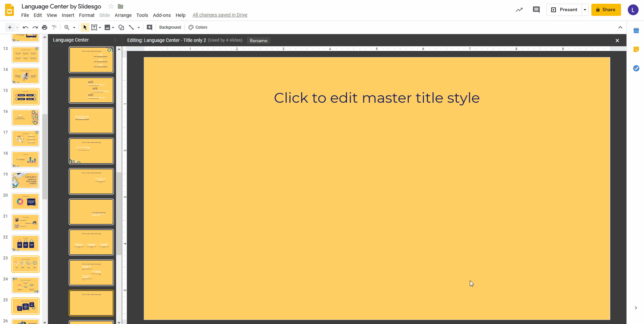Viewport: 644px width, 324px height.
Task: Open the theme Colors palette
Action: tap(198, 27)
